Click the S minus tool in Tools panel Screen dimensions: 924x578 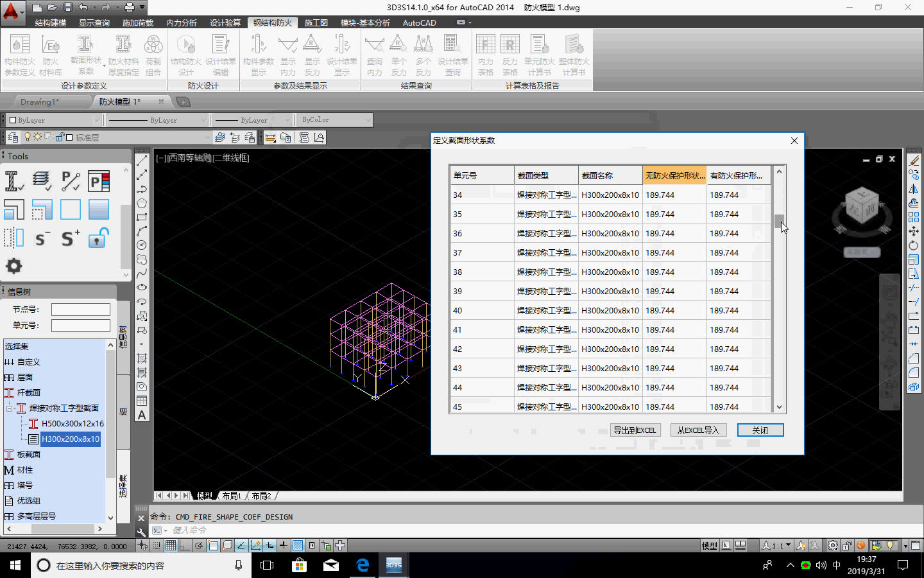pos(42,238)
